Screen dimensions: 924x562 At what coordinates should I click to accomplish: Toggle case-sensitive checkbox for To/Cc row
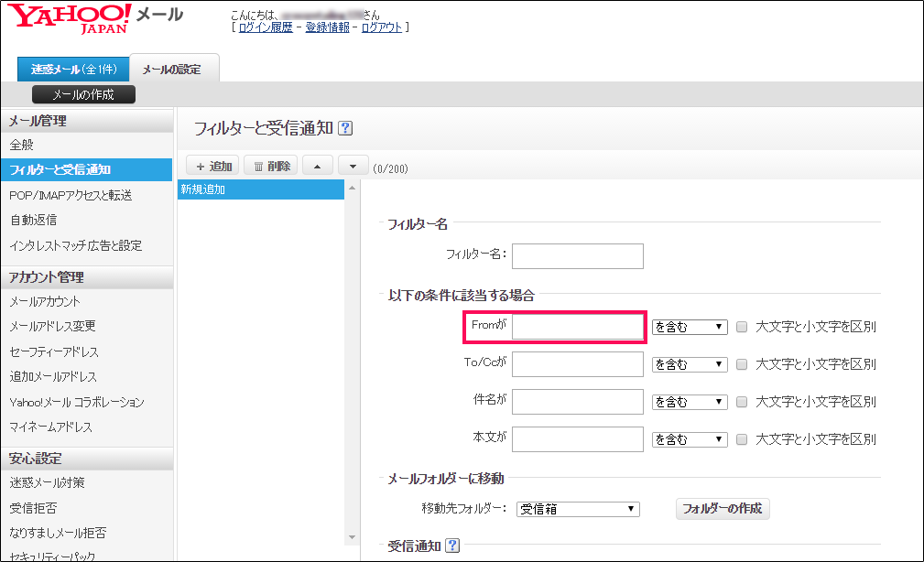(742, 364)
